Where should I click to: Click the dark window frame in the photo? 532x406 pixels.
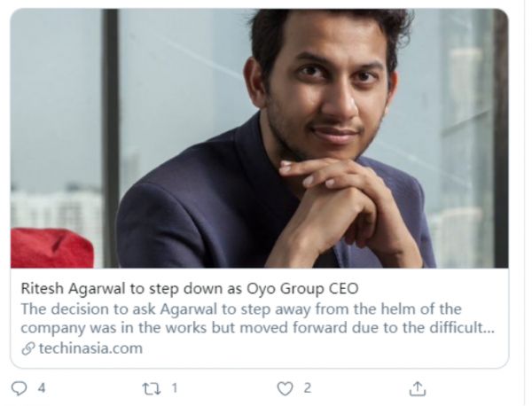(111, 133)
